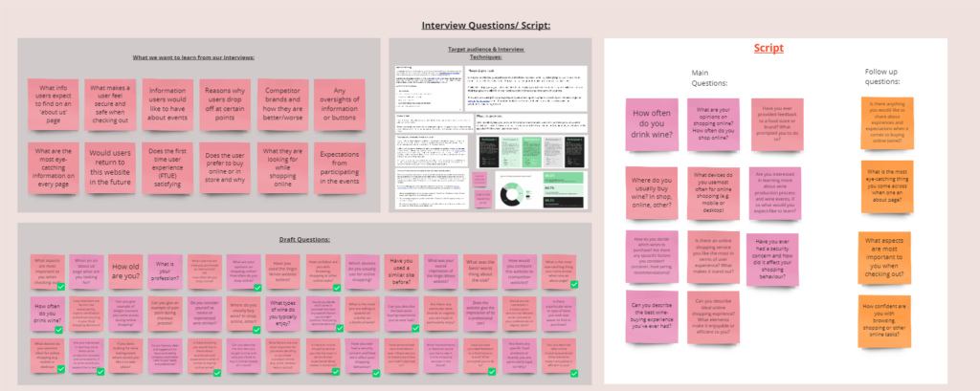Click the 'Draft Questions:' heading
This screenshot has width=980, height=391.
pos(304,239)
